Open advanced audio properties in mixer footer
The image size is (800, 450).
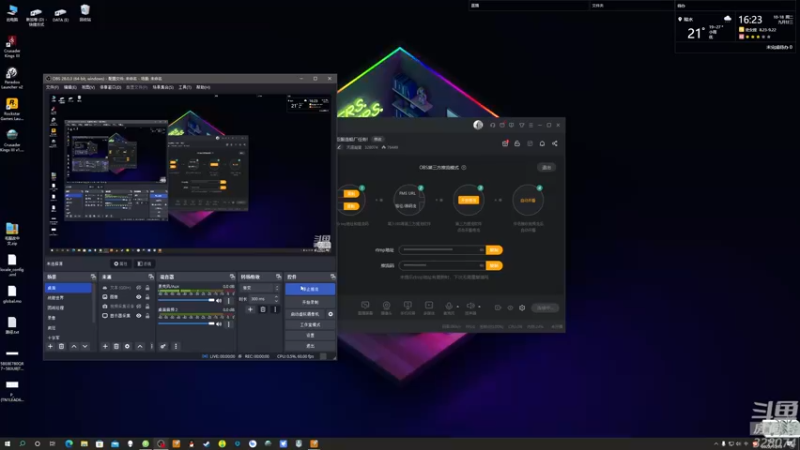coord(163,346)
